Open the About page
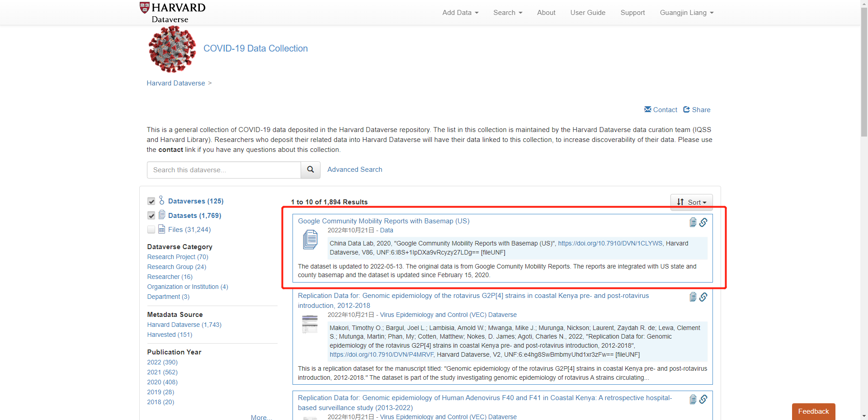The height and width of the screenshot is (420, 868). [x=546, y=13]
